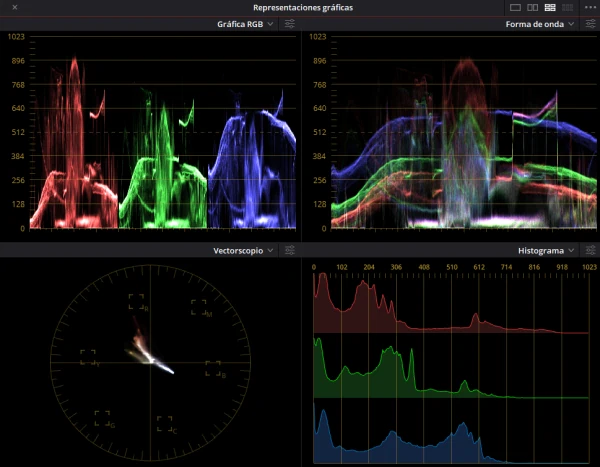The width and height of the screenshot is (600, 467).
Task: Switch to two-scope side-by-side layout
Action: click(x=532, y=7)
